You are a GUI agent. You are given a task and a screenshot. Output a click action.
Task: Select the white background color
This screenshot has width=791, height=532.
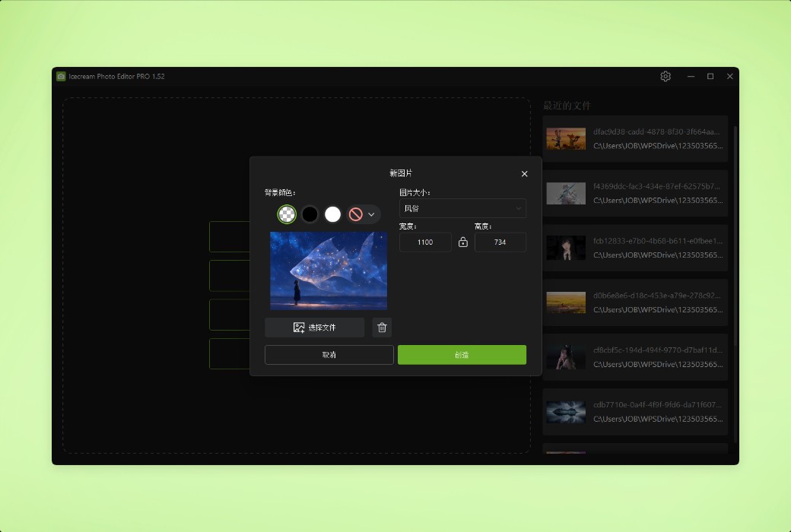tap(332, 214)
